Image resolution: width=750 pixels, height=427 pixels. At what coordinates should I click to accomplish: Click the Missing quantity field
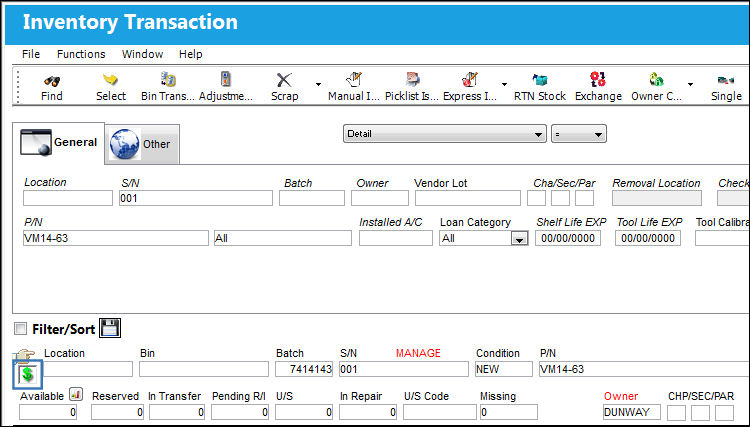point(509,412)
